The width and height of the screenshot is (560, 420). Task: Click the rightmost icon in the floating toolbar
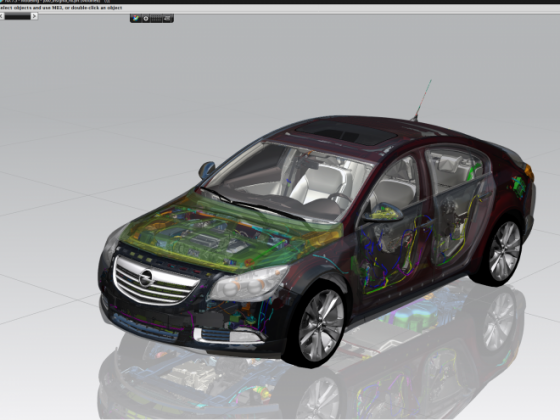pyautogui.click(x=167, y=19)
